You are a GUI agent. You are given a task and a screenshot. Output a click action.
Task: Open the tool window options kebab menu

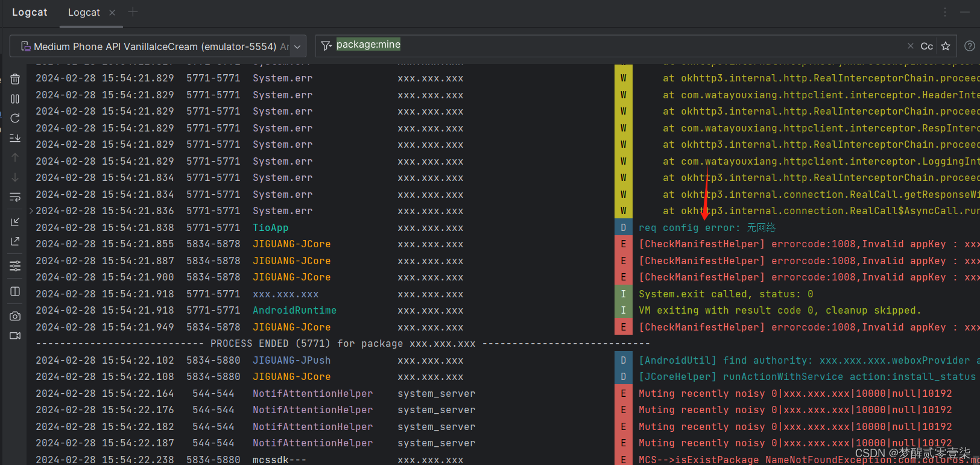pos(945,12)
